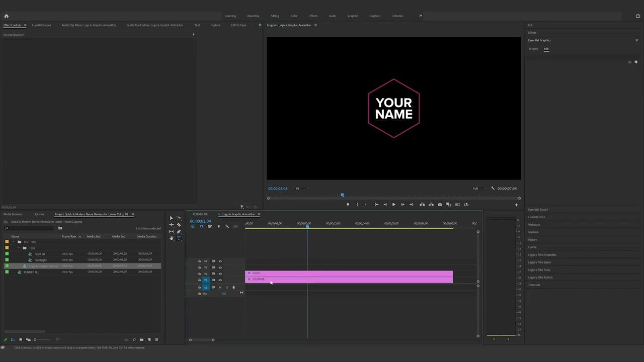Screen dimensions: 644x362
Task: Expand the EDIT THIS bin
Action: (x=14, y=242)
